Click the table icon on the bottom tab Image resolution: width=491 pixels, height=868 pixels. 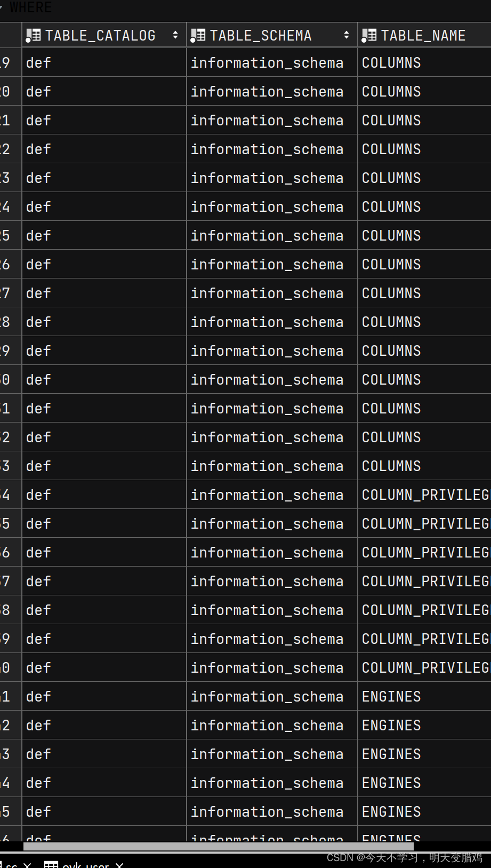51,864
